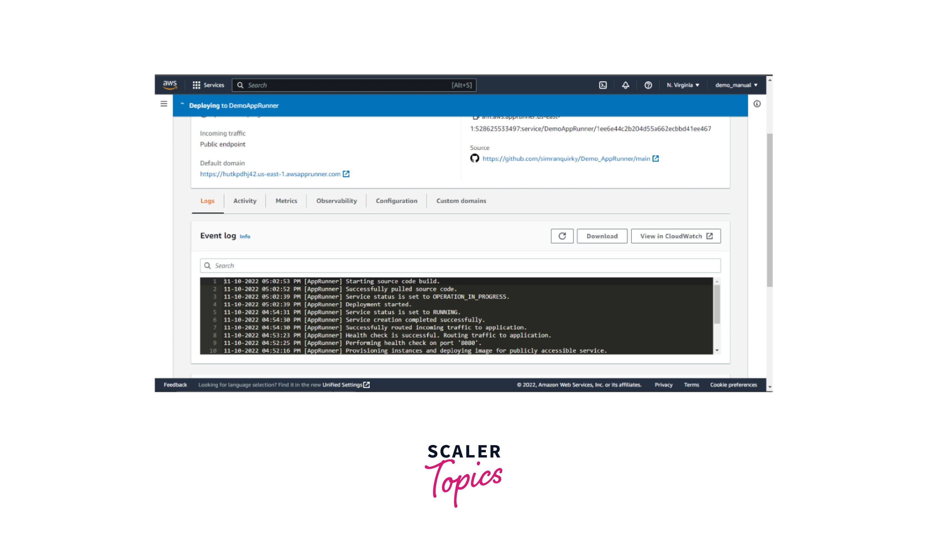The image size is (927, 560).
Task: Refresh the event log
Action: (562, 236)
